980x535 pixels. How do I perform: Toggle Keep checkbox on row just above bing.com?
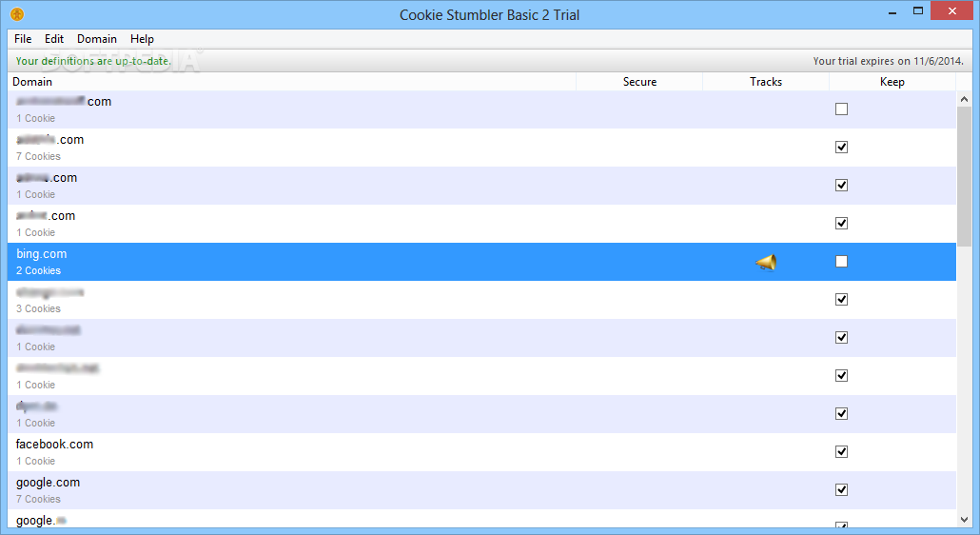click(841, 223)
